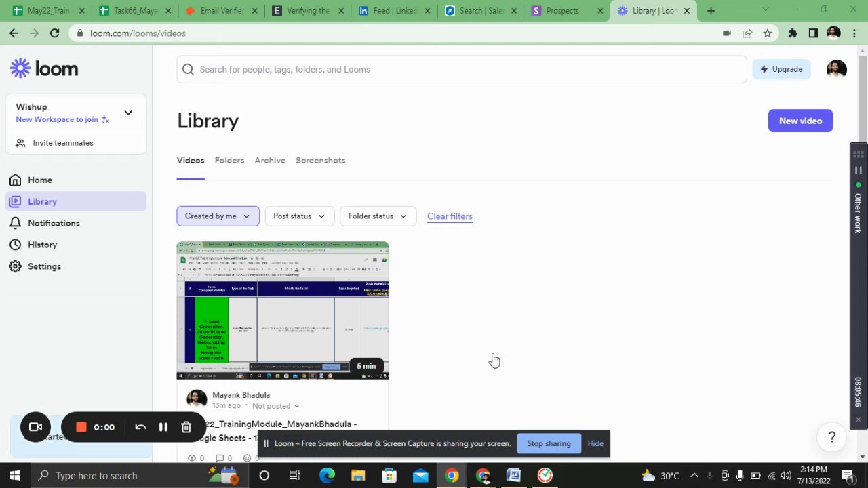Bookmark this page with star icon
Image resolution: width=868 pixels, height=488 pixels.
click(768, 33)
